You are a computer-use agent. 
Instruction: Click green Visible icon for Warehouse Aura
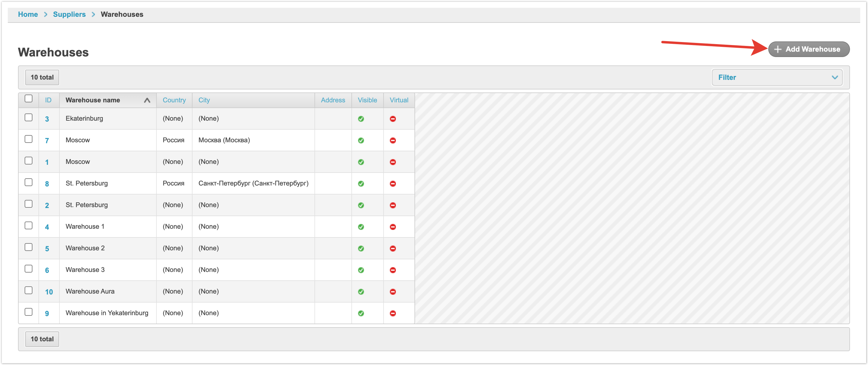361,291
